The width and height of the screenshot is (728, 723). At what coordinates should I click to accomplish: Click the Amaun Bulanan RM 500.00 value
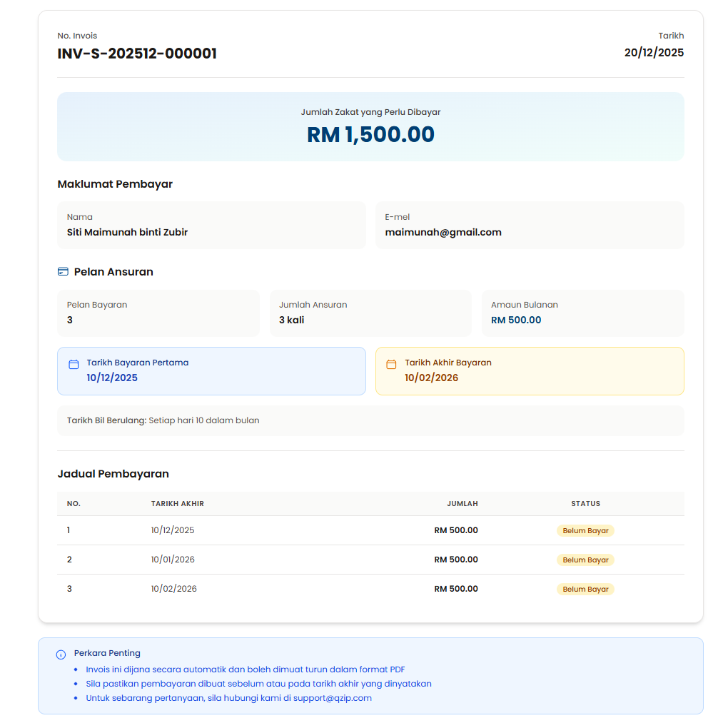pyautogui.click(x=516, y=320)
